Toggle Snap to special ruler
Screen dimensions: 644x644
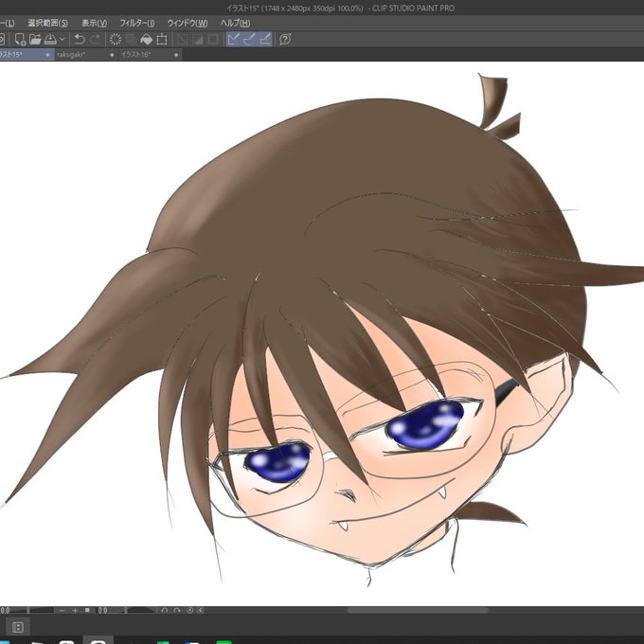[249, 40]
